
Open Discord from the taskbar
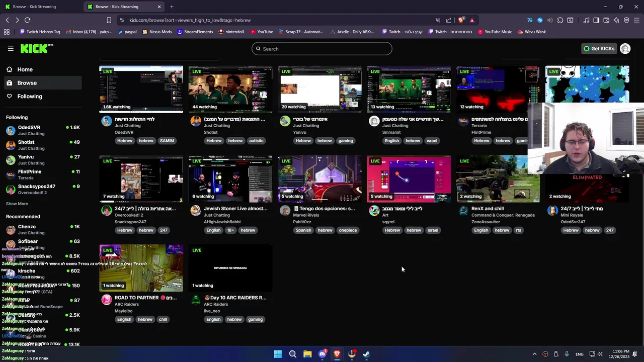[323, 354]
